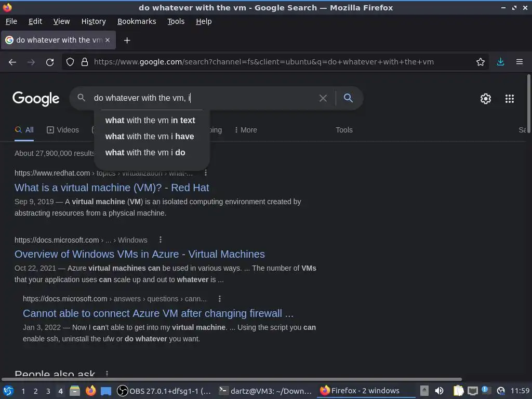Switch to the OBS 27.0.1 taskbar window

tap(164, 391)
